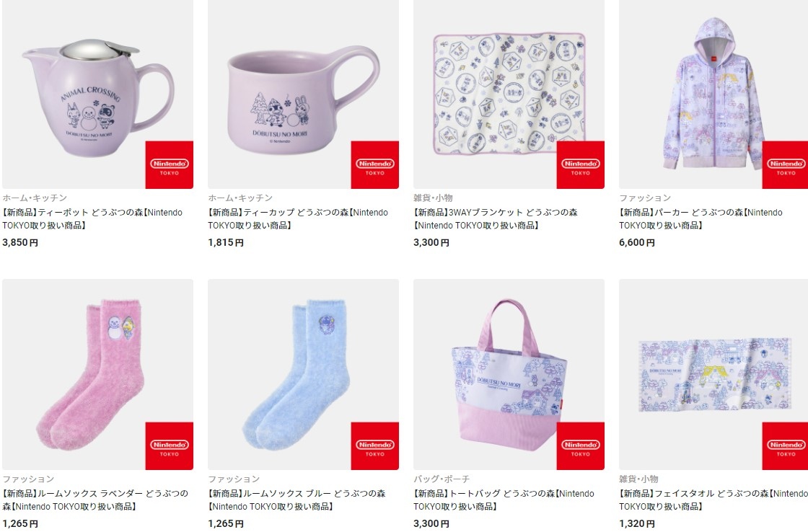Click the Nintendo TOKYO badge on the tote bag
The width and height of the screenshot is (808, 532).
pos(580,446)
